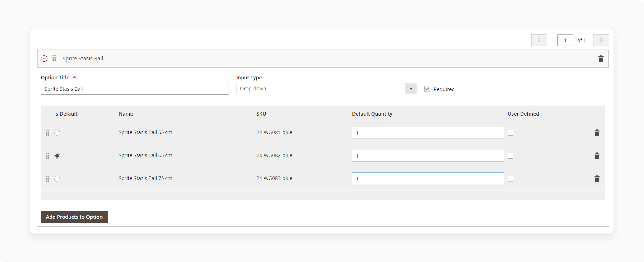
Task: Click the delete icon for Sprite Stasis Ball 65 cm
Action: [596, 155]
